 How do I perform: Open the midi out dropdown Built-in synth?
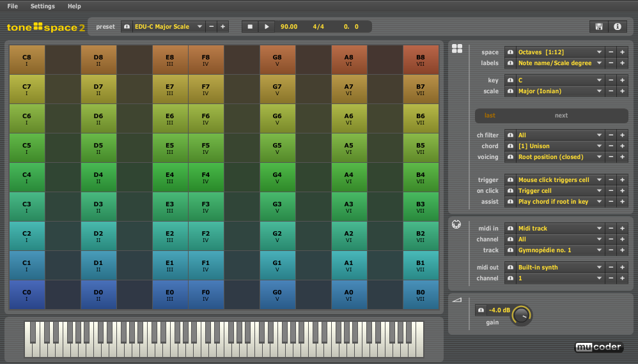click(560, 268)
